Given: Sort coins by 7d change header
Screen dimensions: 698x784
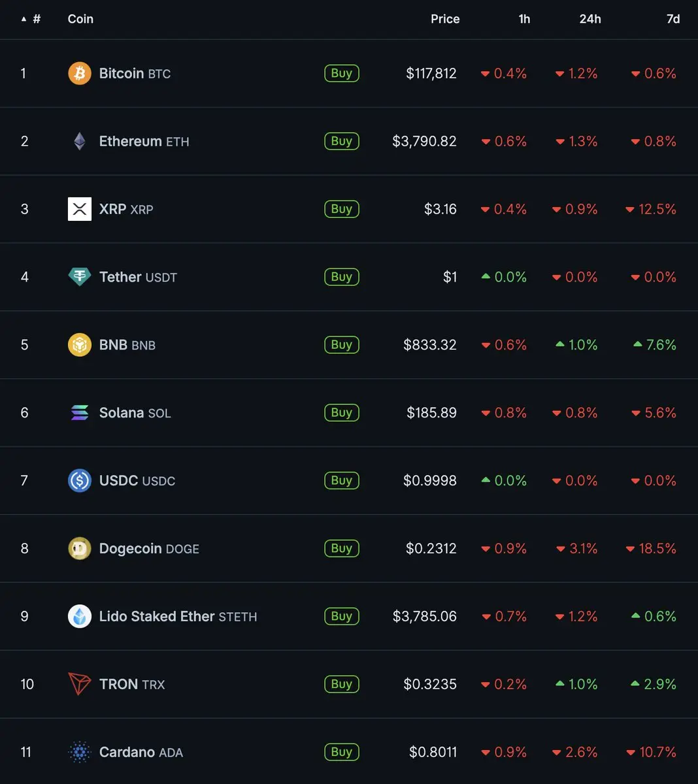Looking at the screenshot, I should (673, 19).
